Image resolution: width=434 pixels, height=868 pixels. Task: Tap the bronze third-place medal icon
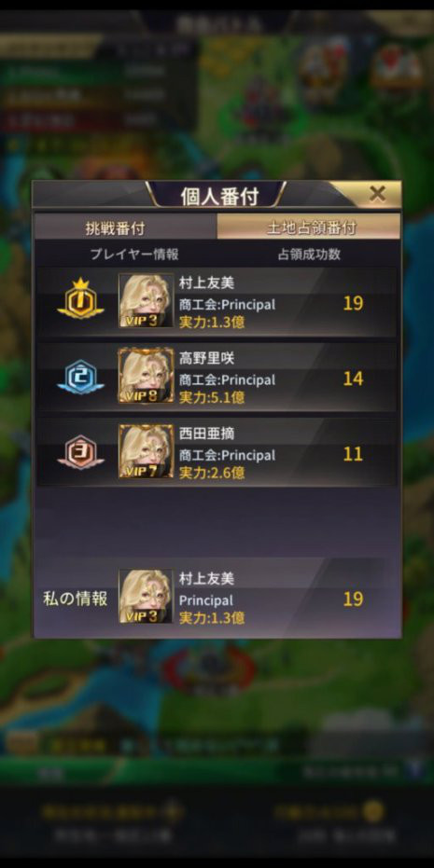coord(80,453)
